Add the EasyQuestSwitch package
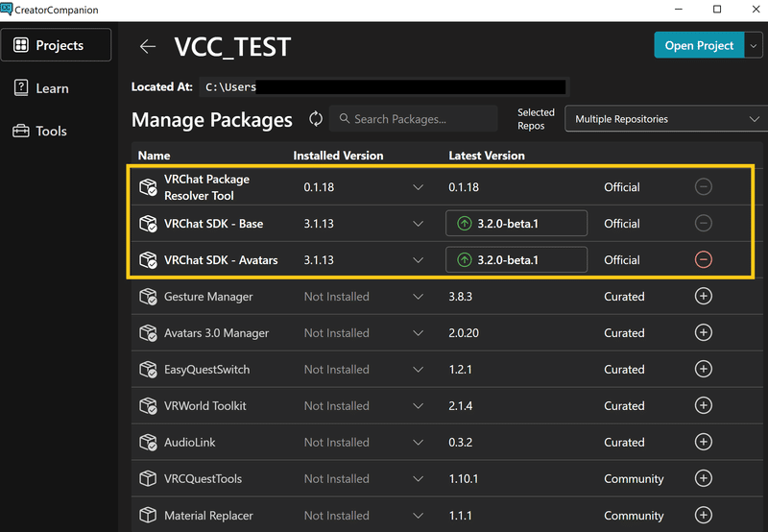Screen dimensions: 768x532 704,369
